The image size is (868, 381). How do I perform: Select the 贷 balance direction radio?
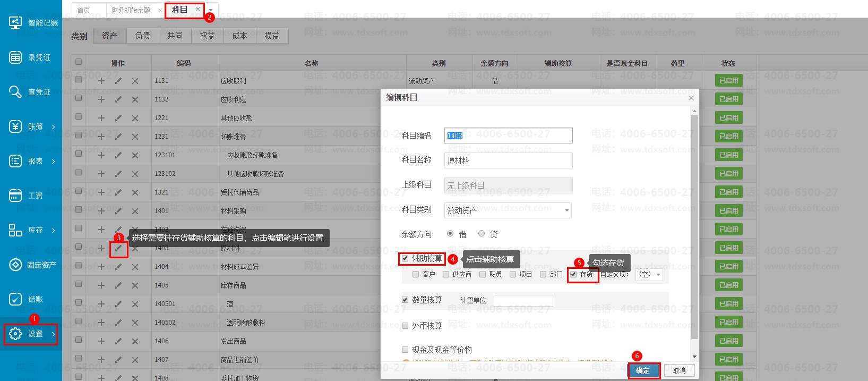pos(482,234)
